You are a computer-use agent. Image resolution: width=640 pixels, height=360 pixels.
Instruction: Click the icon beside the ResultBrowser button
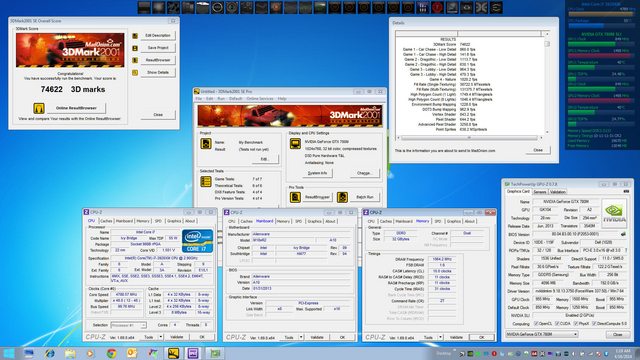click(x=135, y=60)
